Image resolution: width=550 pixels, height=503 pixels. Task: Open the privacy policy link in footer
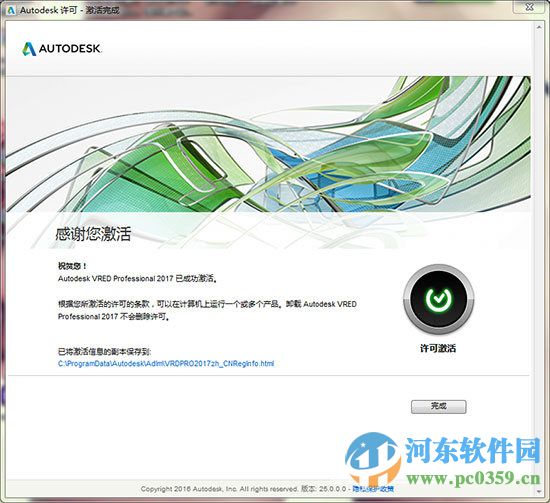click(x=373, y=489)
